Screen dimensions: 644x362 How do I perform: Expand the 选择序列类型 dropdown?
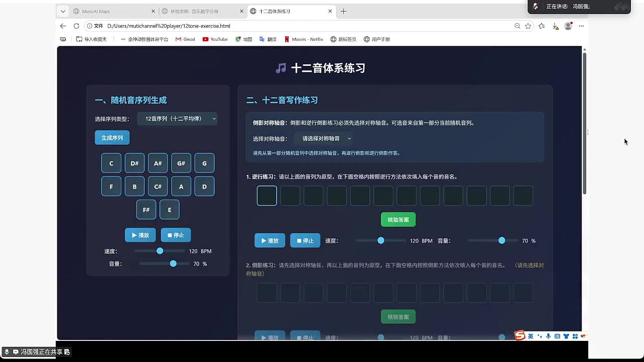(x=178, y=119)
